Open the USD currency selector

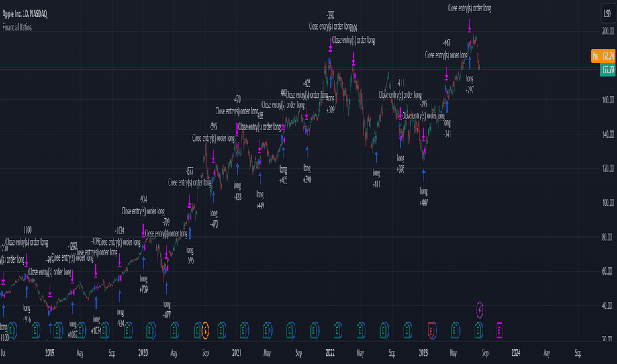coord(608,14)
